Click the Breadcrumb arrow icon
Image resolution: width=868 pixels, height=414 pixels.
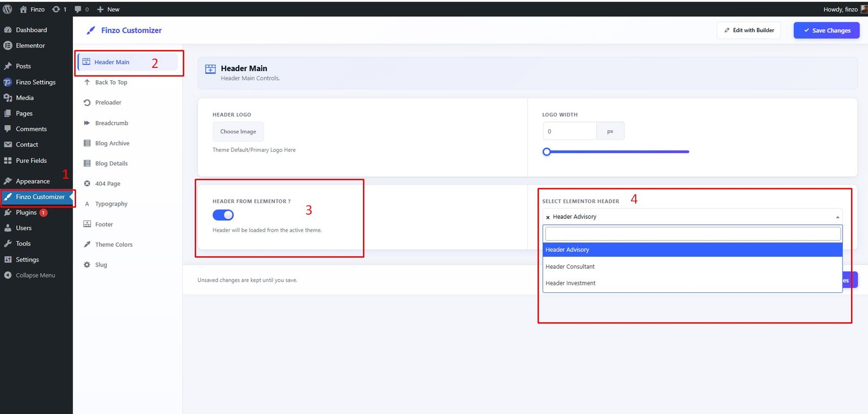(87, 123)
